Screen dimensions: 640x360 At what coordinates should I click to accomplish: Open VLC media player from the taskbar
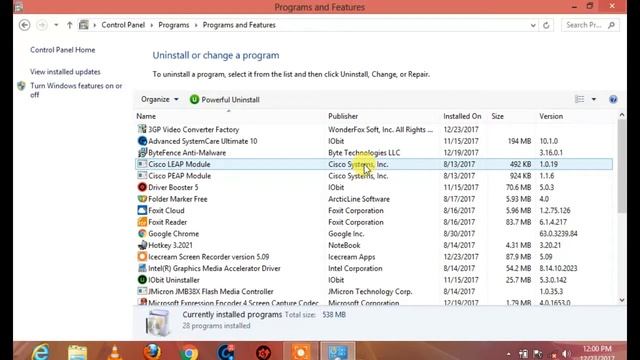coord(115,352)
